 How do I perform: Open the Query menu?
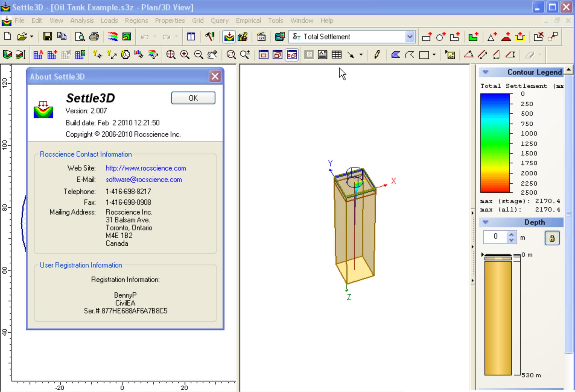(x=220, y=20)
